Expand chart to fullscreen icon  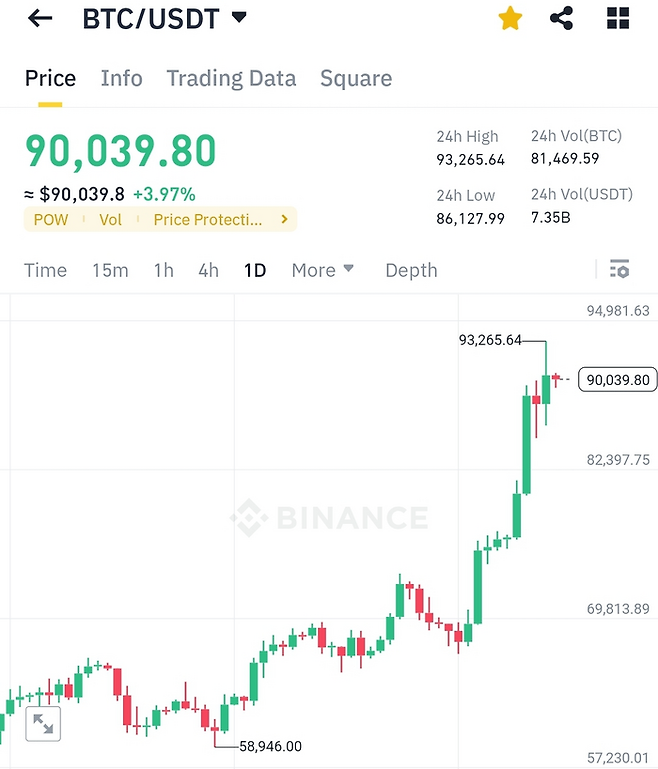pyautogui.click(x=43, y=724)
